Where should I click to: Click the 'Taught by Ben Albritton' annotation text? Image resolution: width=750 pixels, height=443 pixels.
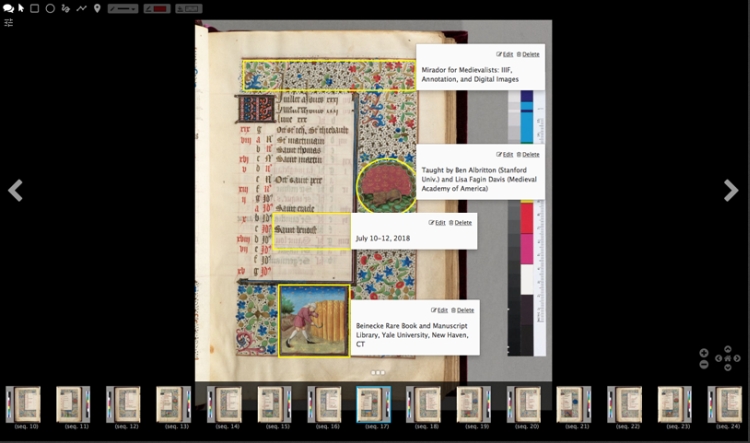click(x=479, y=179)
